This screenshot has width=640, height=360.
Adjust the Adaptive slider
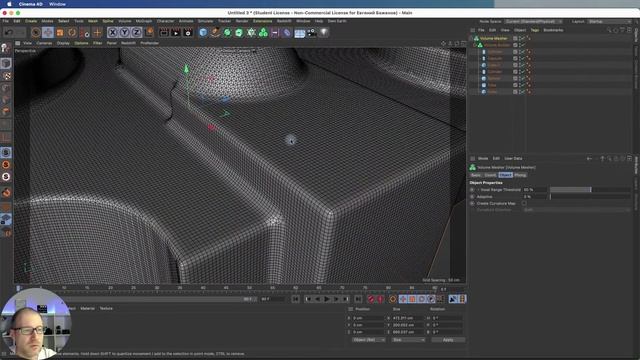(x=590, y=197)
